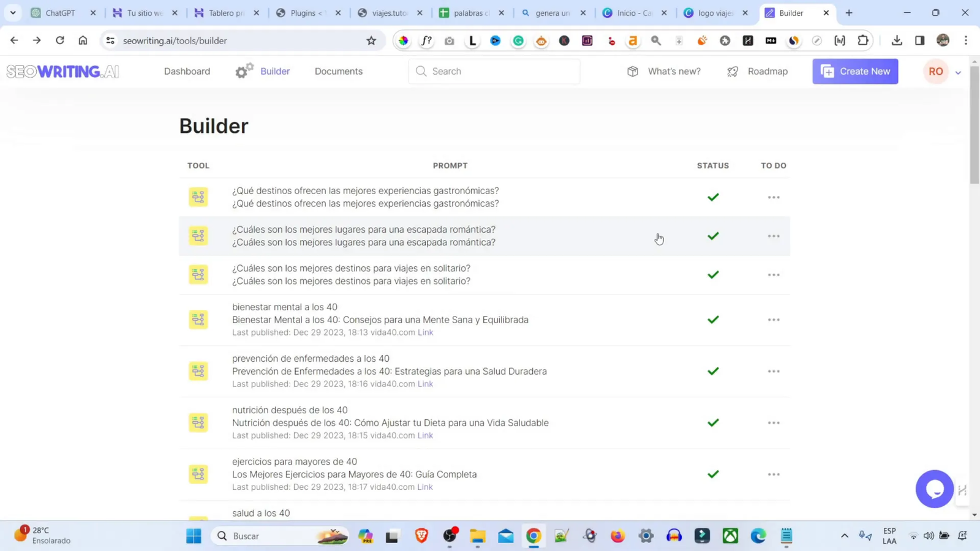Click the Roadmap rocket icon
The height and width of the screenshot is (551, 980).
733,71
